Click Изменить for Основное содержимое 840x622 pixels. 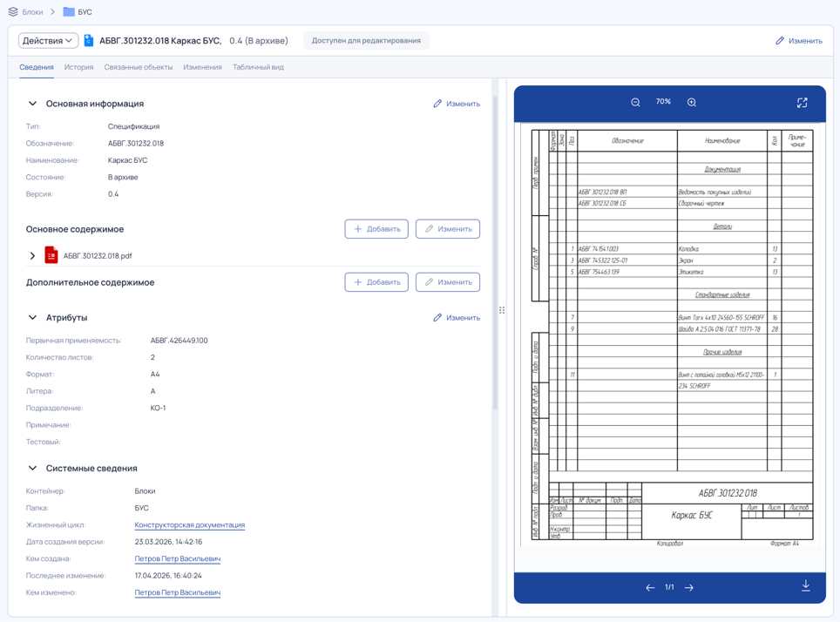pos(448,229)
